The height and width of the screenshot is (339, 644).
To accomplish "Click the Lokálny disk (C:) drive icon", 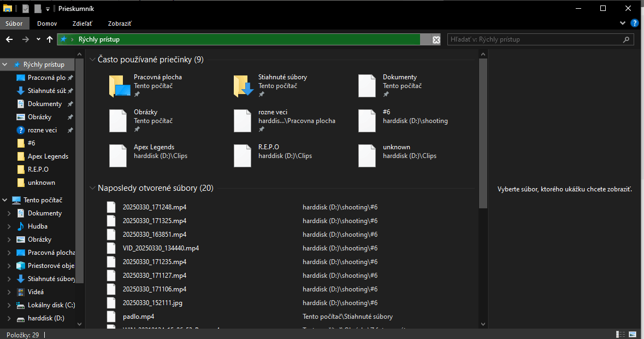I will tap(21, 305).
